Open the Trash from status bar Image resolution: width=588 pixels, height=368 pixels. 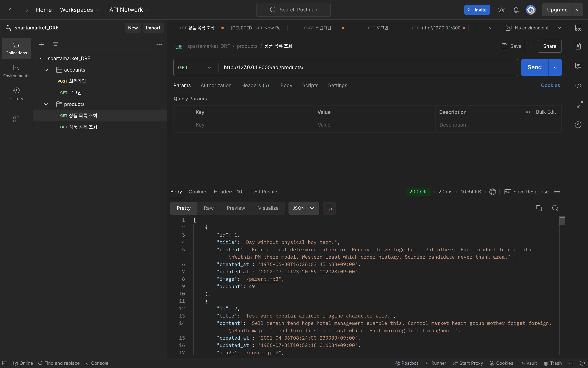553,363
